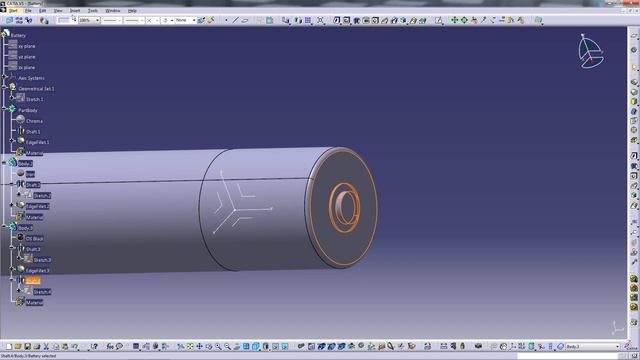Click the compass in the viewport corner
The height and width of the screenshot is (360, 640).
(x=591, y=51)
